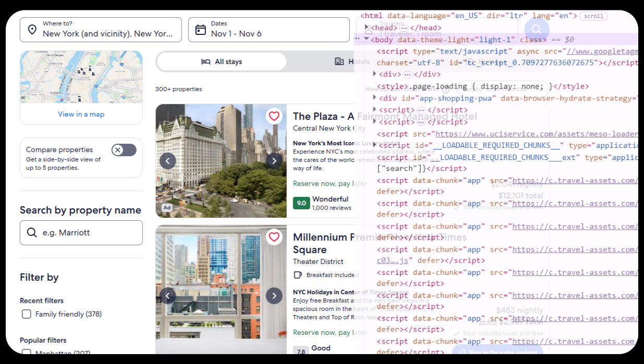Select the All stays tab
Screen dimensions: 644x364
click(222, 61)
